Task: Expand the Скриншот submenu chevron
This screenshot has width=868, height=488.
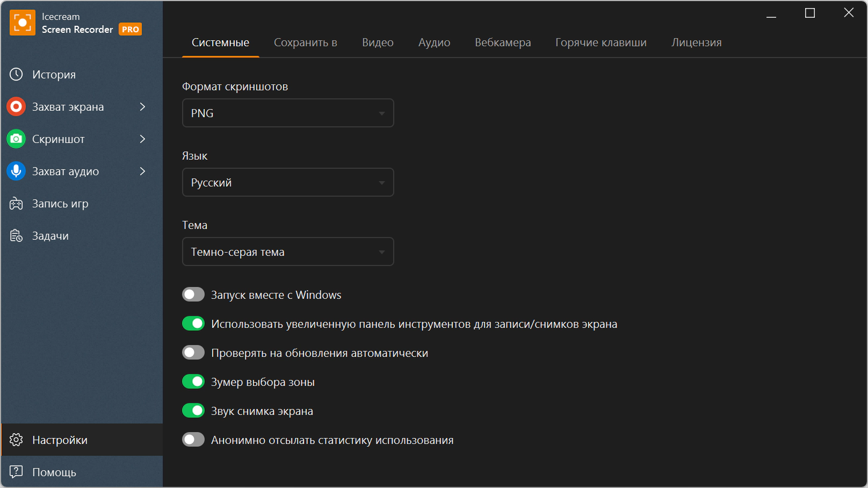Action: (x=142, y=139)
